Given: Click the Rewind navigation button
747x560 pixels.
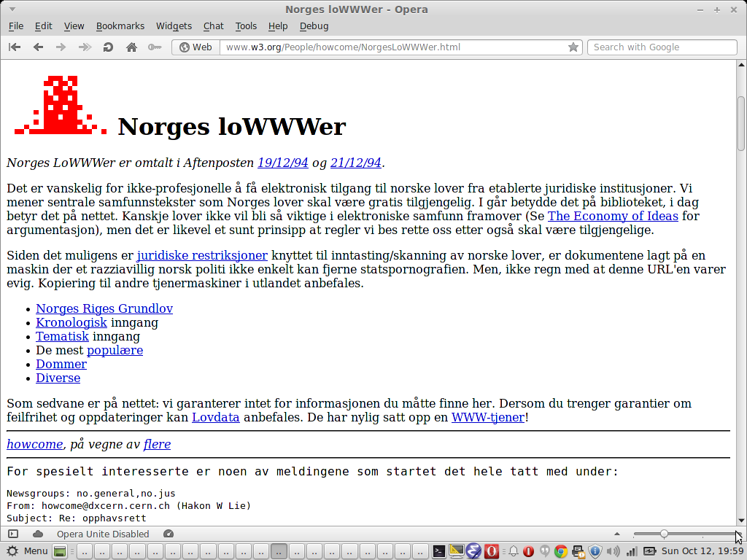Looking at the screenshot, I should 15,47.
